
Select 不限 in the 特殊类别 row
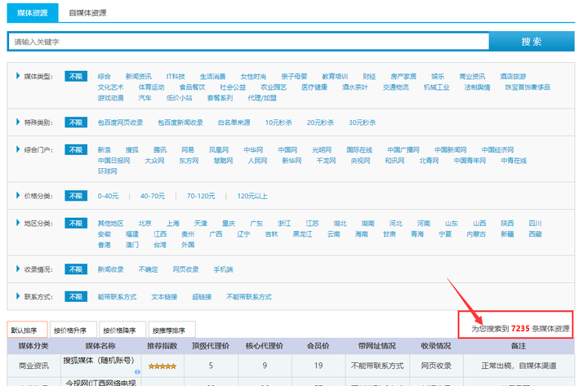point(76,122)
